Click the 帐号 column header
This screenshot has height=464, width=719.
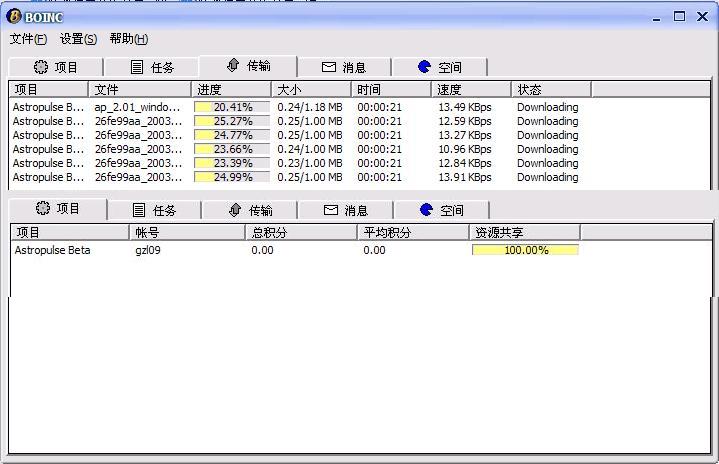click(x=187, y=232)
